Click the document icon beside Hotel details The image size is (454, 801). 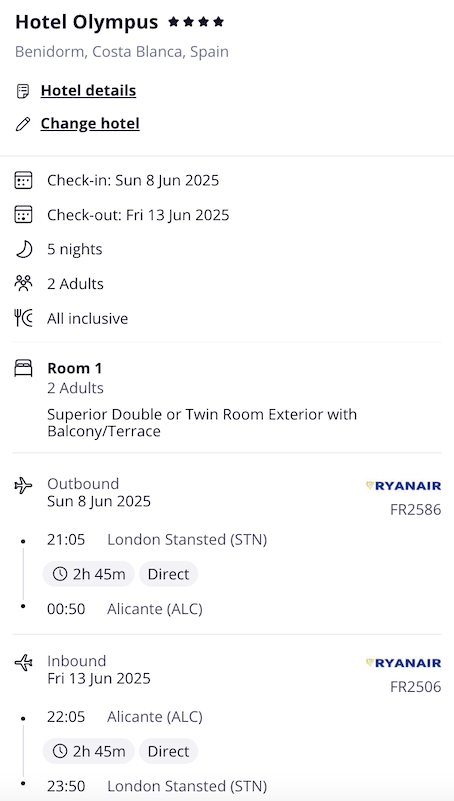(x=23, y=91)
